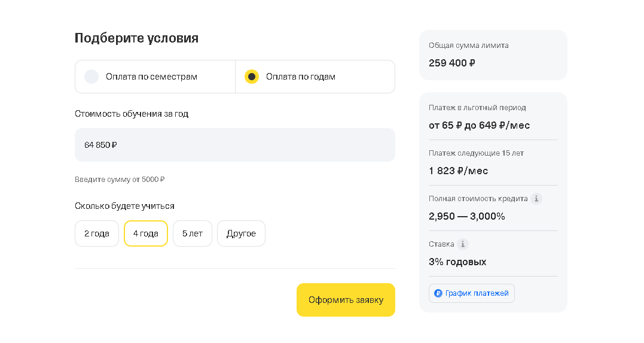Choose the 4 года study duration

(x=146, y=233)
